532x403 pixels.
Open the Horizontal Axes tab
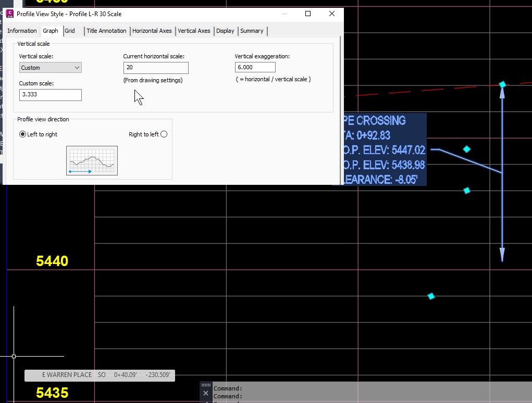(x=152, y=31)
